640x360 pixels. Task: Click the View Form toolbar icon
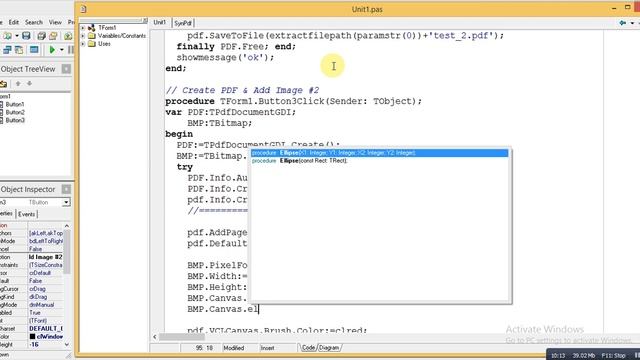click(x=19, y=50)
